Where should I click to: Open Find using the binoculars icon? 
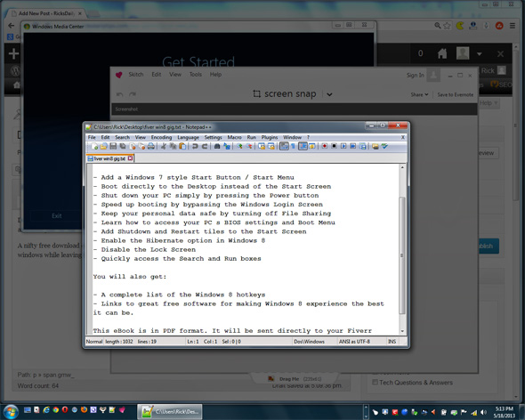click(217, 146)
